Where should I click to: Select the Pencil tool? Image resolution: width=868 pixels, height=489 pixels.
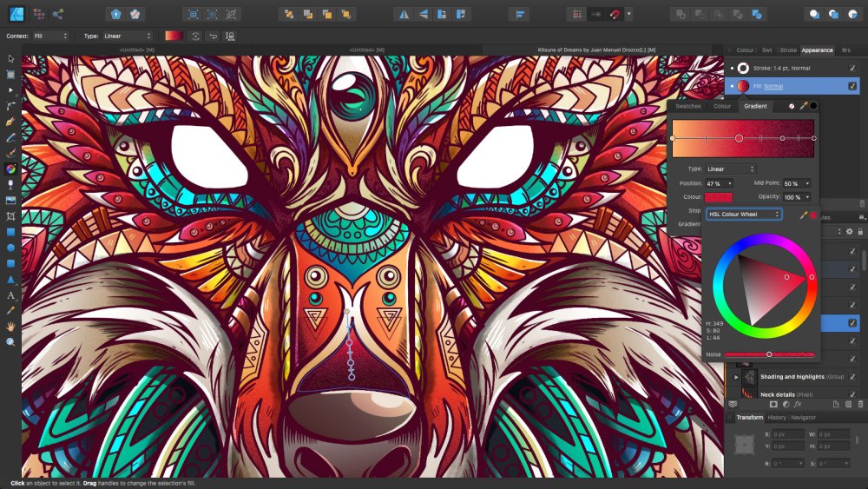pos(10,137)
